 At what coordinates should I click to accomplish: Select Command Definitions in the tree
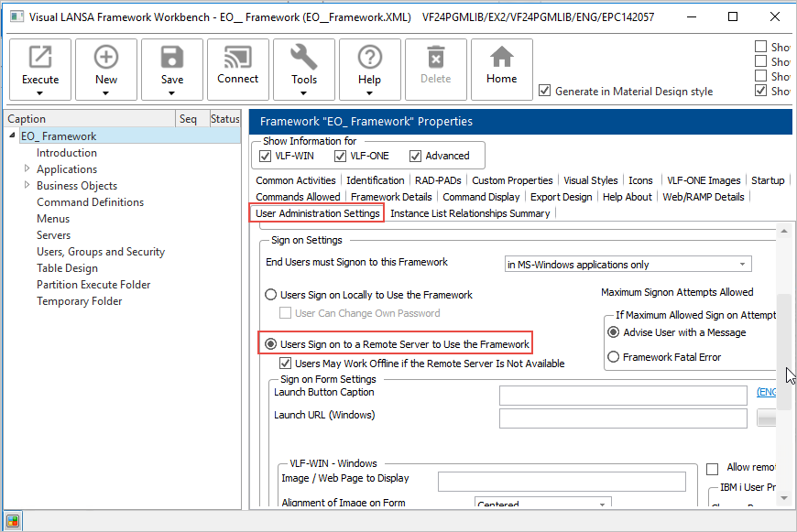(90, 201)
